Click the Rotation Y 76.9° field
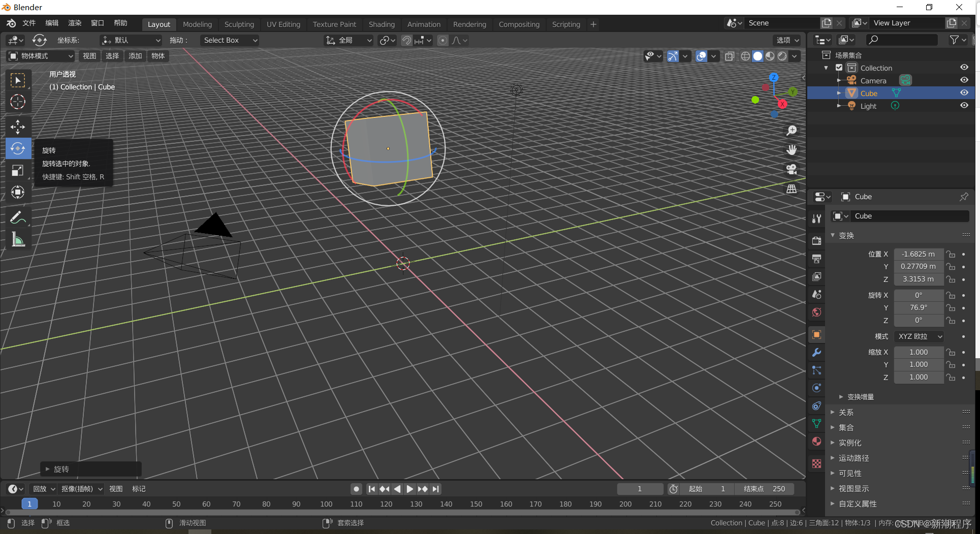 click(919, 307)
